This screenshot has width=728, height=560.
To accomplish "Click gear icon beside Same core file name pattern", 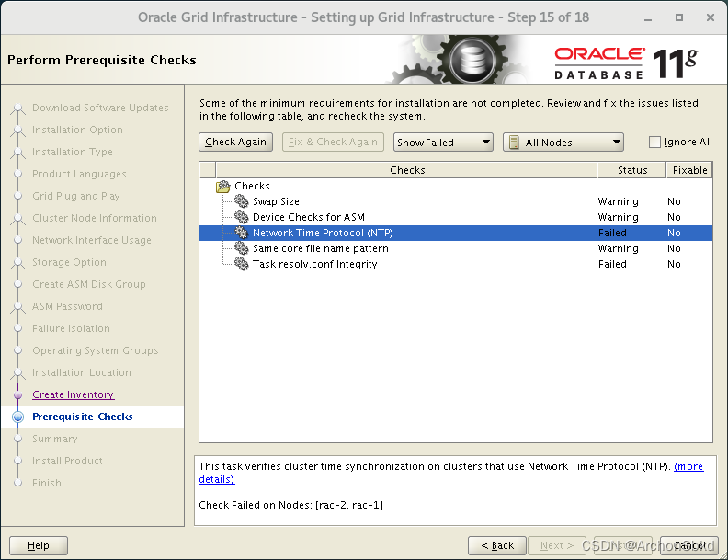I will coord(242,248).
